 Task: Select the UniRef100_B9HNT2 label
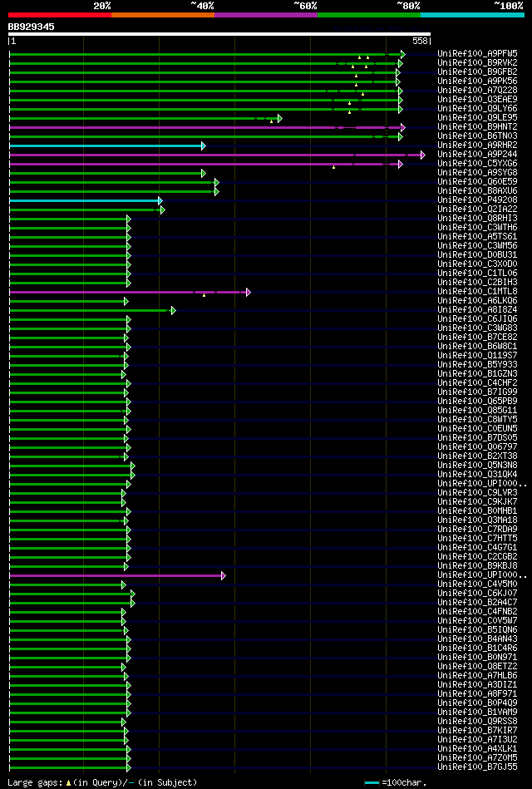pyautogui.click(x=478, y=126)
